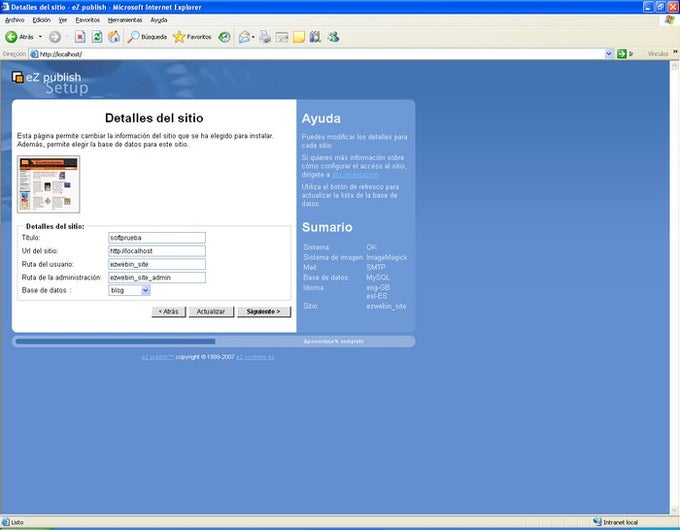Screen dimensions: 680x530
Task: Click the < Atrás form button
Action: [169, 312]
